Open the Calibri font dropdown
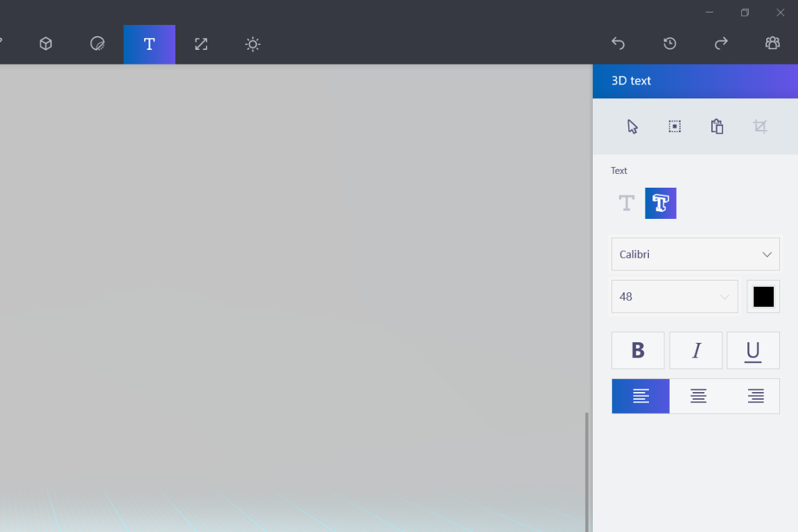This screenshot has height=532, width=798. 695,254
